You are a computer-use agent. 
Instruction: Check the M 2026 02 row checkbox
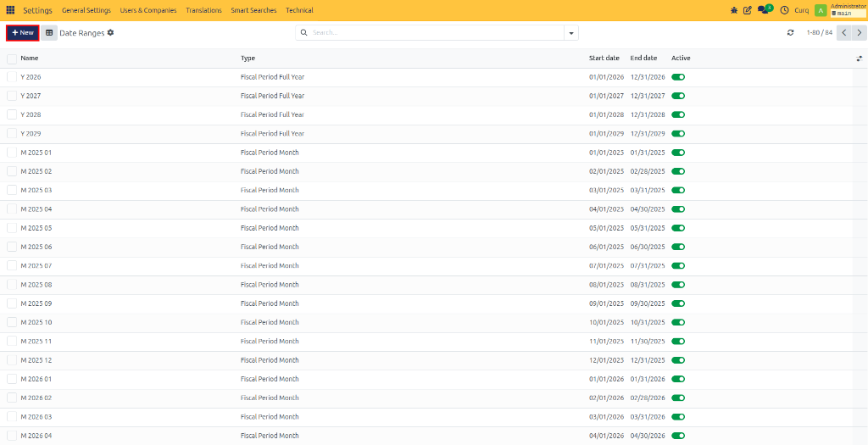(12, 398)
